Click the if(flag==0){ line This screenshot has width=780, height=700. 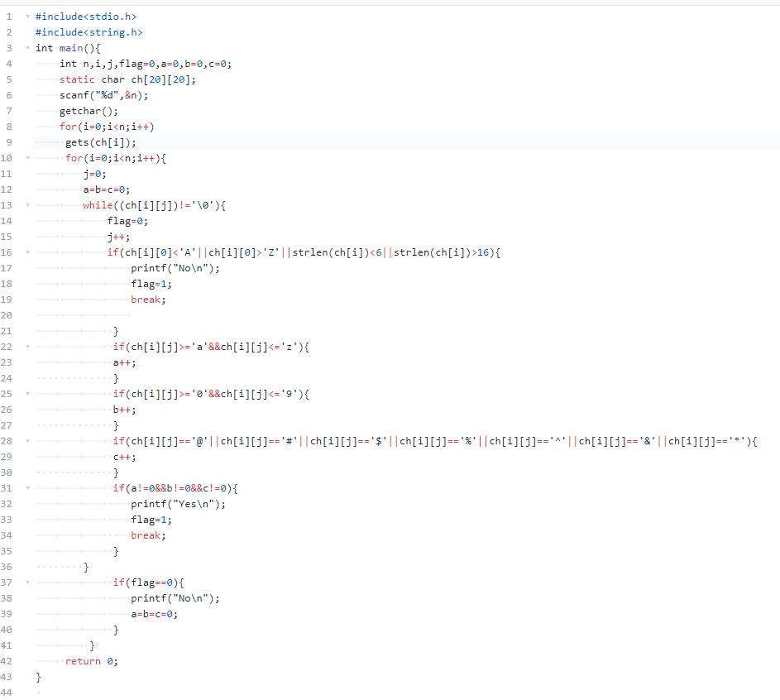pos(148,582)
